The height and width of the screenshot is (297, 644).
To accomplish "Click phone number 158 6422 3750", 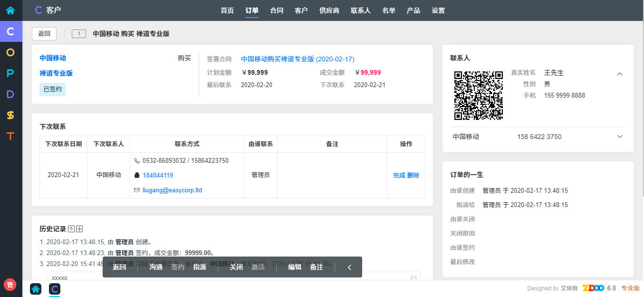I will pyautogui.click(x=539, y=137).
